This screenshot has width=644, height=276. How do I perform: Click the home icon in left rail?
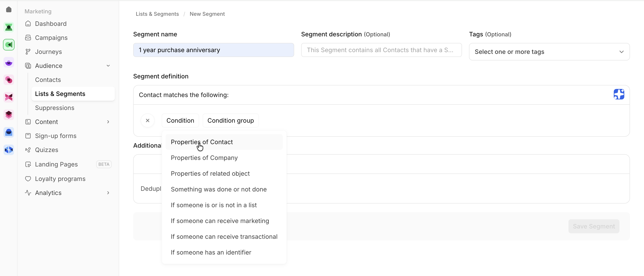[9, 9]
